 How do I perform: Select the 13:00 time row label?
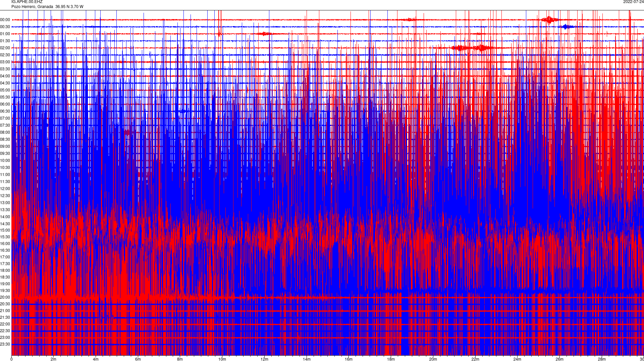[5, 203]
